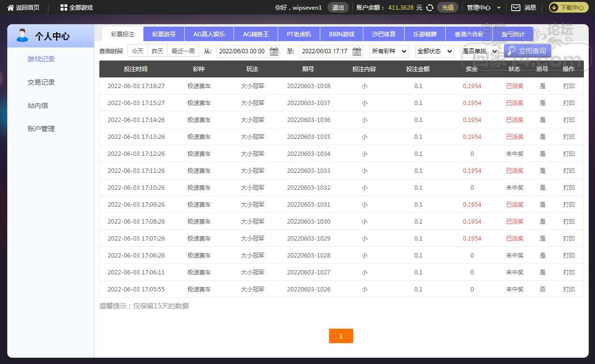This screenshot has width=595, height=364.
Task: Open the BBIN游戏 tab
Action: coord(342,34)
